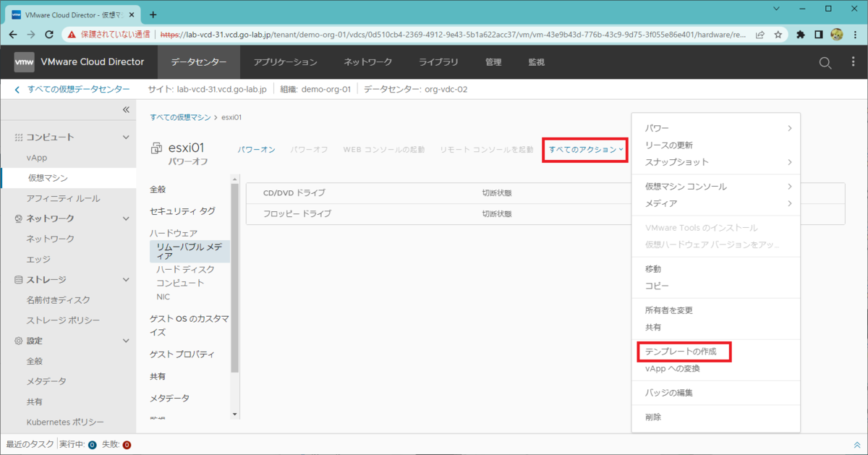Open the Chrome profile avatar
This screenshot has width=868, height=455.
click(x=837, y=34)
